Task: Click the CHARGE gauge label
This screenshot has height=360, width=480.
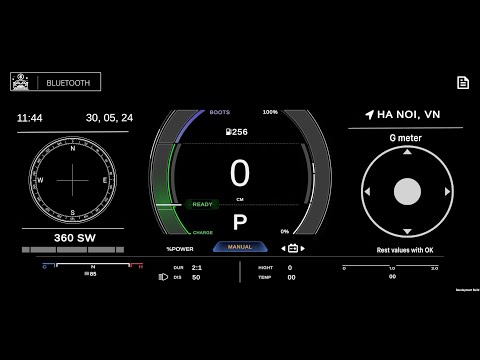Action: [x=203, y=232]
